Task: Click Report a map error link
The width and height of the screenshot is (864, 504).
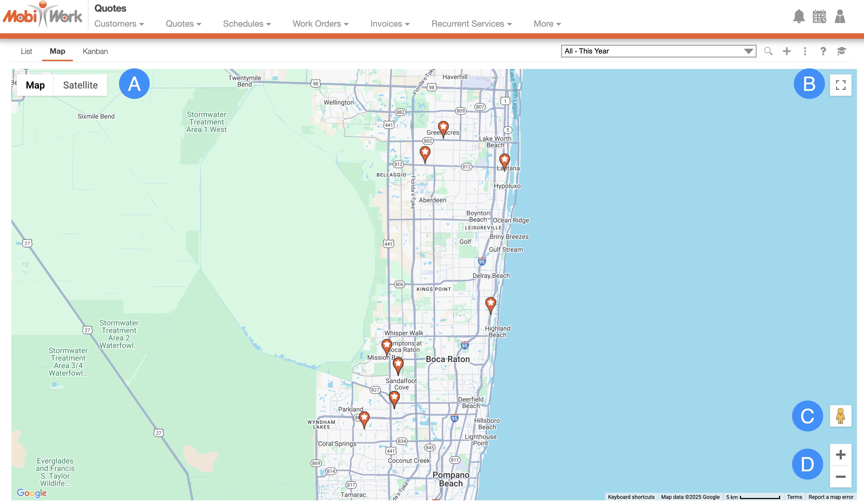Action: (x=831, y=497)
